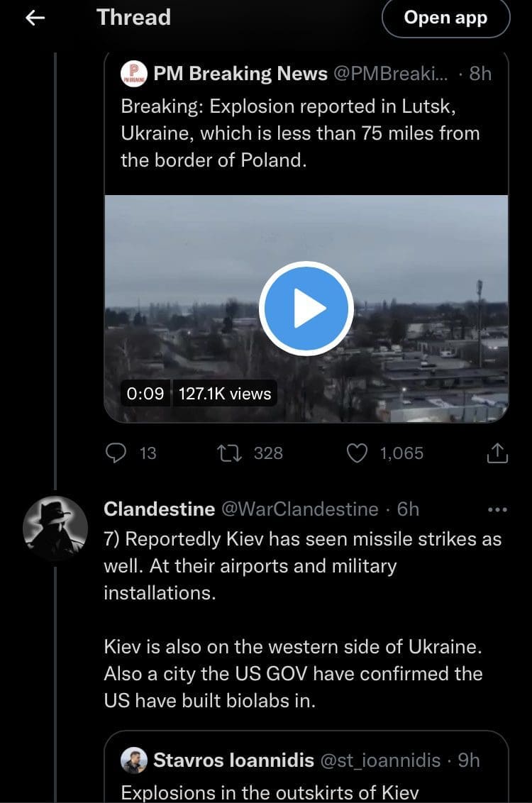532x803 pixels.
Task: Tap the Open app button
Action: point(445,18)
